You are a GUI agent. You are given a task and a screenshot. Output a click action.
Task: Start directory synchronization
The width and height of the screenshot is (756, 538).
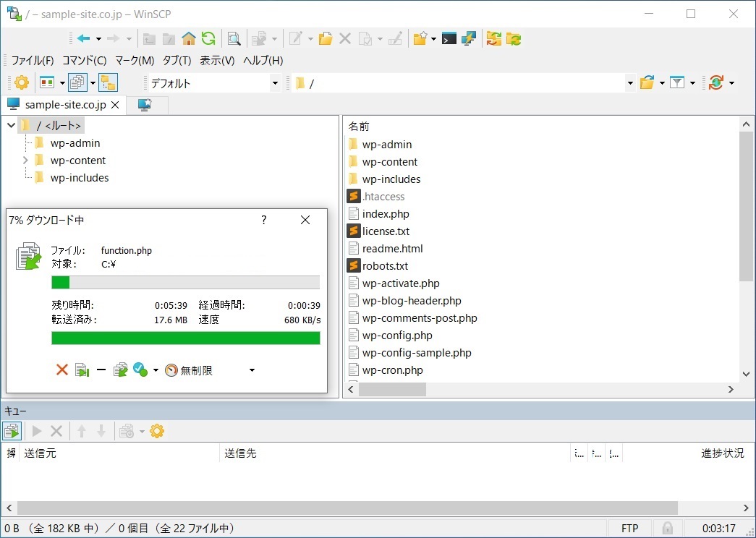click(x=493, y=38)
